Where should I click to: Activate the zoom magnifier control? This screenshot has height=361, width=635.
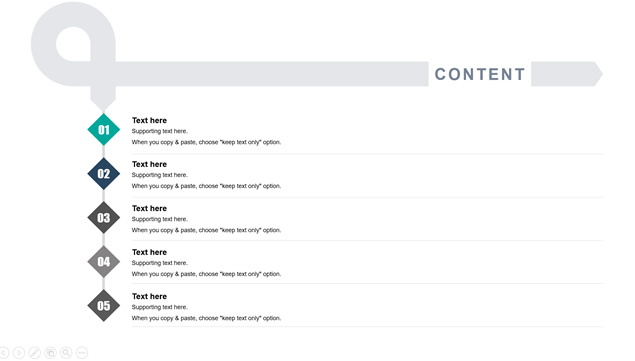click(66, 353)
